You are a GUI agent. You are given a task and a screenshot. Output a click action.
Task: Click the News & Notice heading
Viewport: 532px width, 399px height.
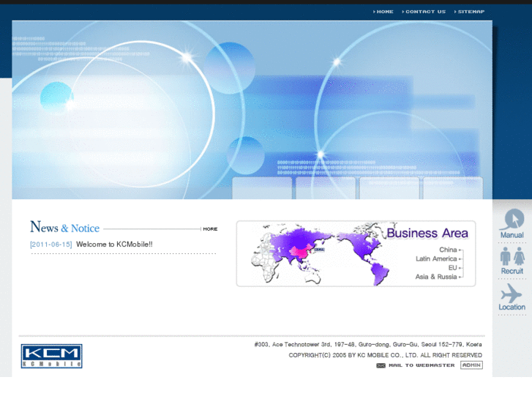click(x=65, y=227)
